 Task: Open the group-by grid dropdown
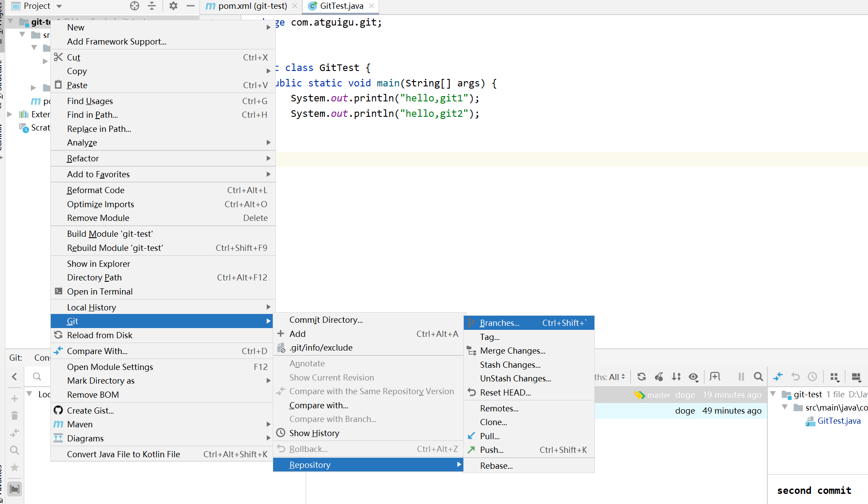[834, 377]
